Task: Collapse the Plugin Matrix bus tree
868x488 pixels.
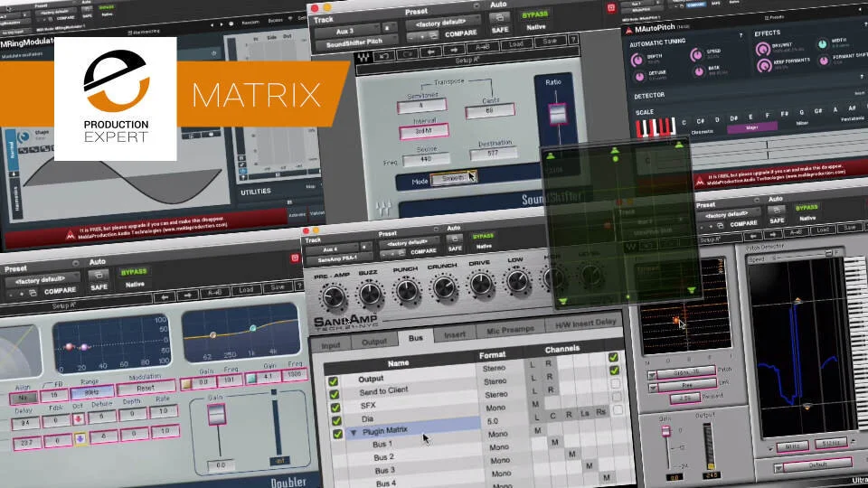Action: [x=354, y=432]
